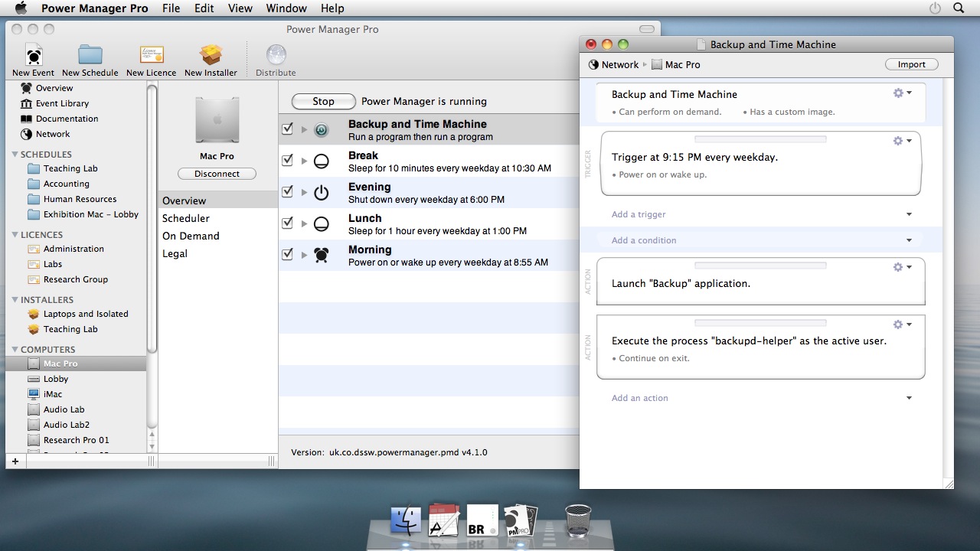The width and height of the screenshot is (980, 551).
Task: Select the Teaching Lab schedule folder
Action: (x=70, y=168)
